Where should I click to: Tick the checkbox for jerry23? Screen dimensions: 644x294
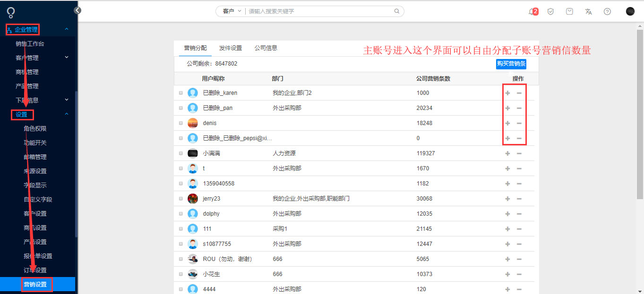(180, 199)
